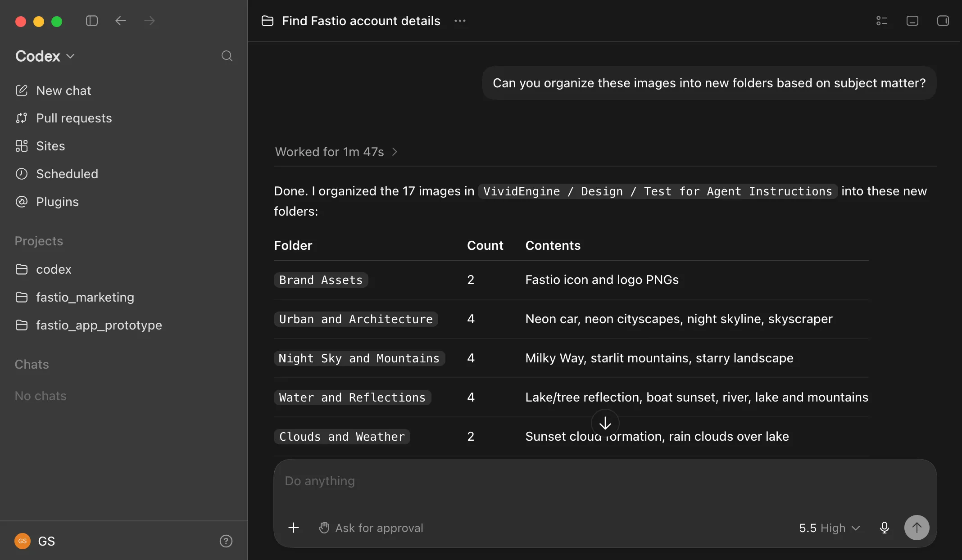Open search with the magnifier icon

coord(227,56)
